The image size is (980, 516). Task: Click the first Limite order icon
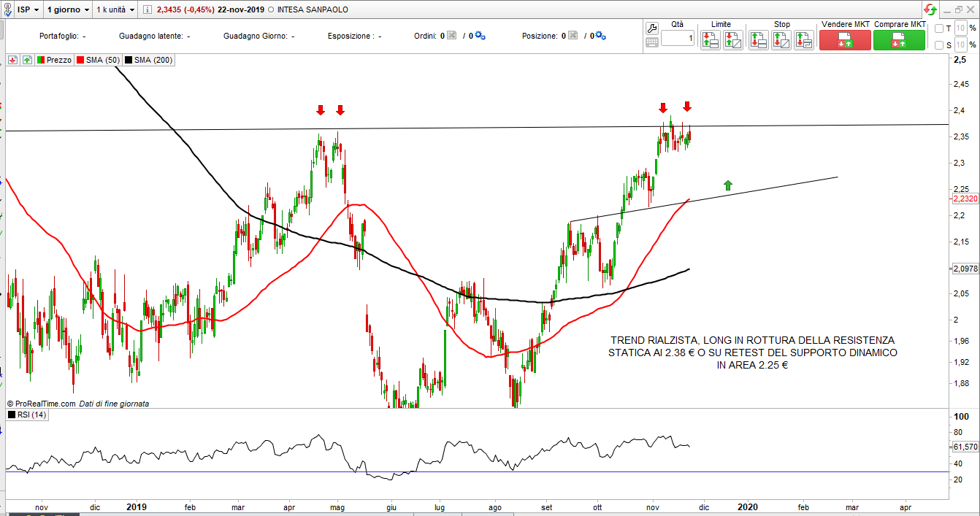(x=710, y=41)
